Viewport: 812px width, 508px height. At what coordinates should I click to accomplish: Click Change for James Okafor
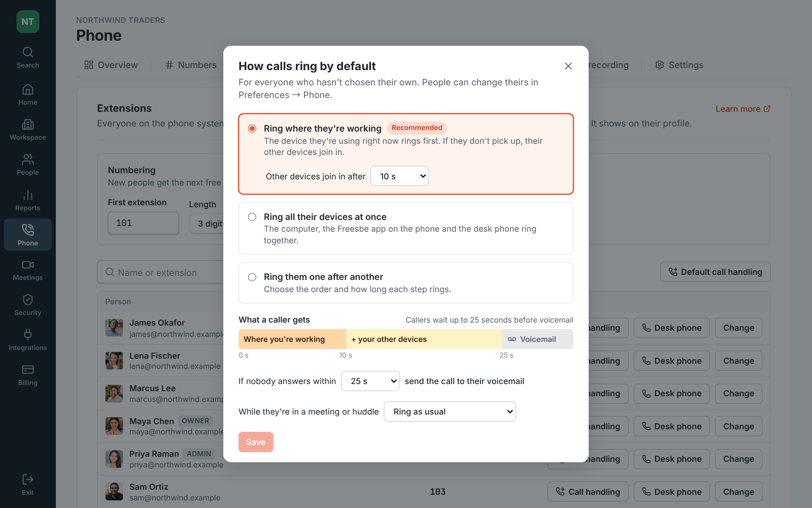[739, 328]
